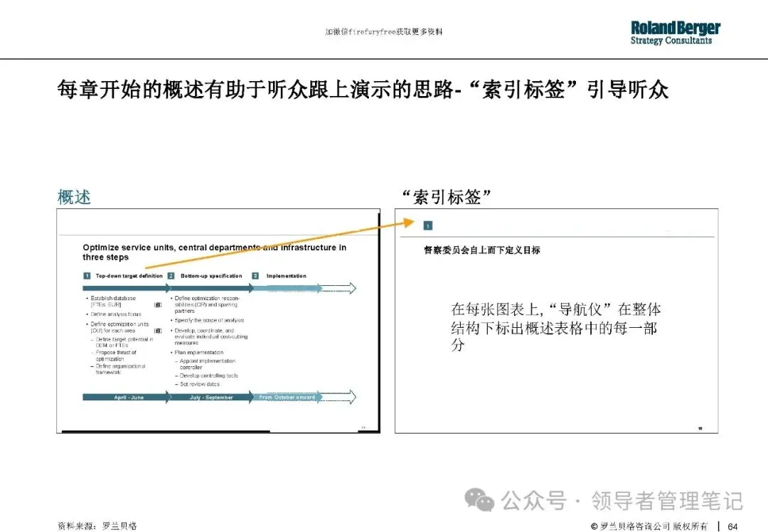Select the Implementation step label

[x=286, y=276]
